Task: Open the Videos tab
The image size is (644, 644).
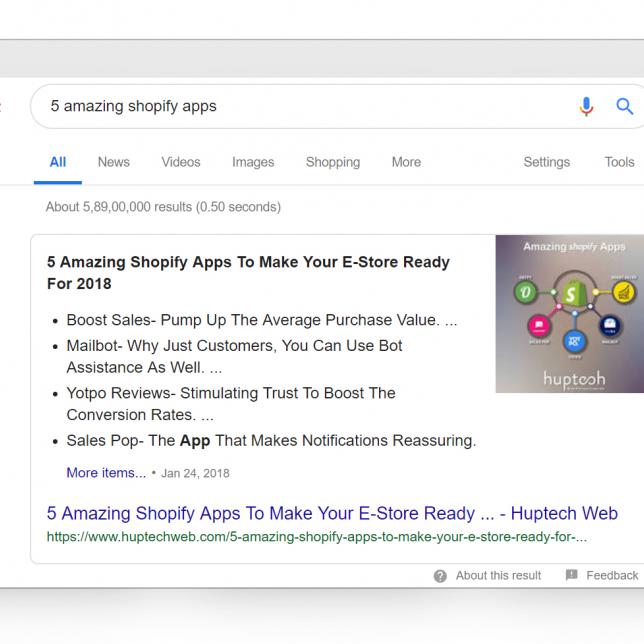Action: tap(181, 162)
